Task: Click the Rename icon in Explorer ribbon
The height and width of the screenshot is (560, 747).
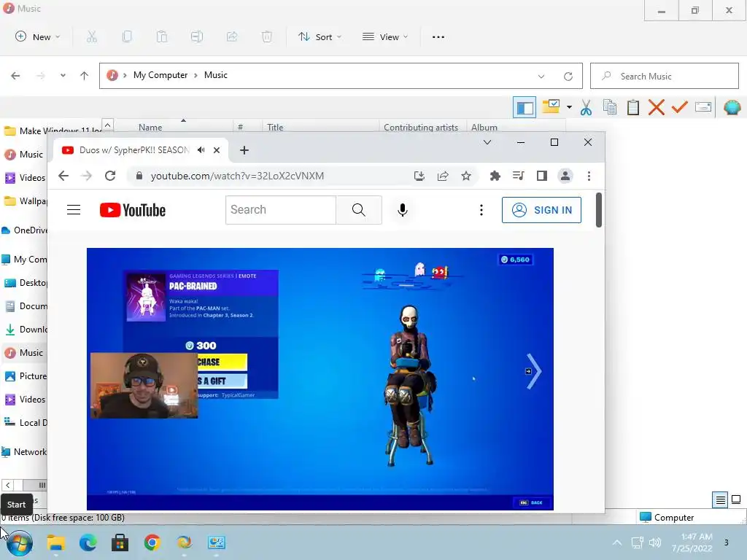Action: (x=197, y=36)
